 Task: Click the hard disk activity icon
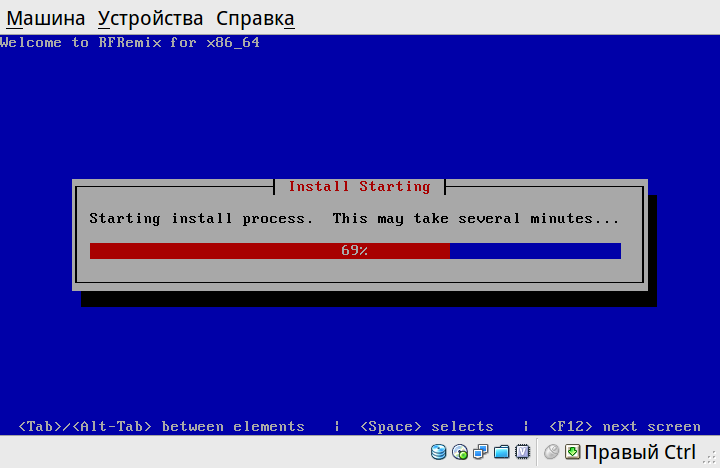pyautogui.click(x=439, y=452)
